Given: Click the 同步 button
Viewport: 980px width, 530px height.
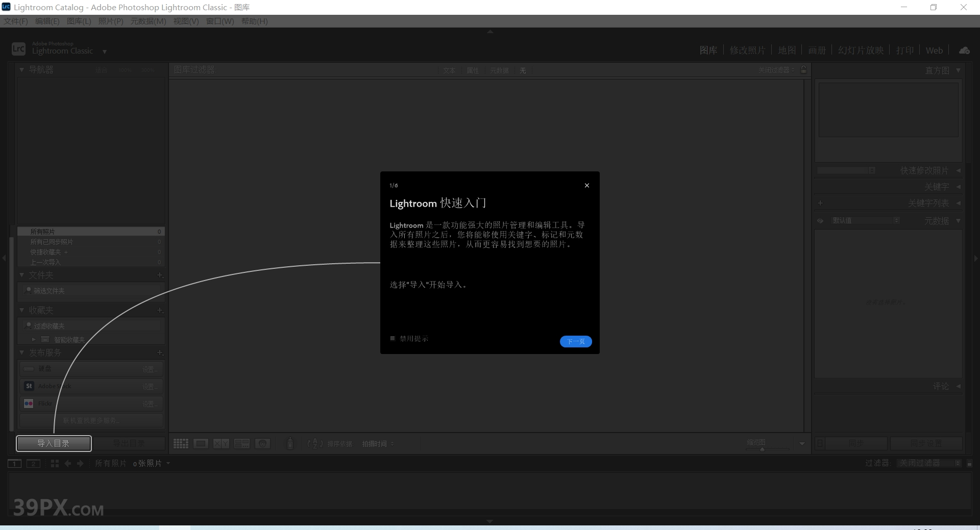Looking at the screenshot, I should pos(856,443).
